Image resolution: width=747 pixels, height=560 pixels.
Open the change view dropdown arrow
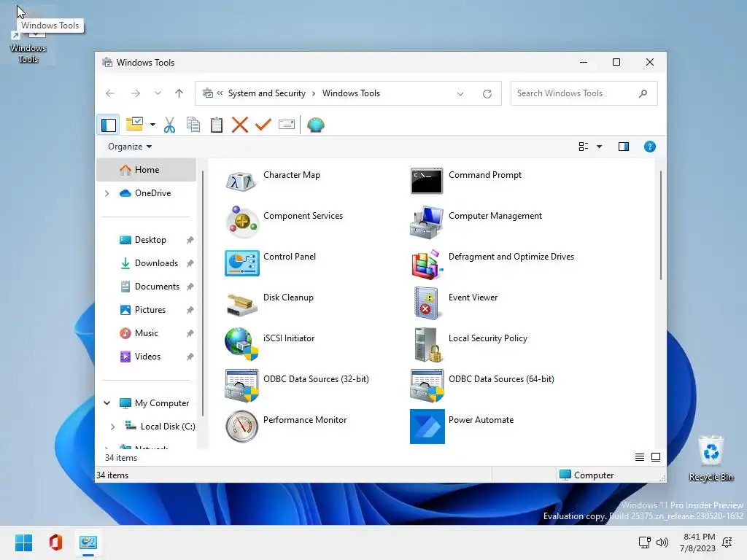[x=600, y=147]
